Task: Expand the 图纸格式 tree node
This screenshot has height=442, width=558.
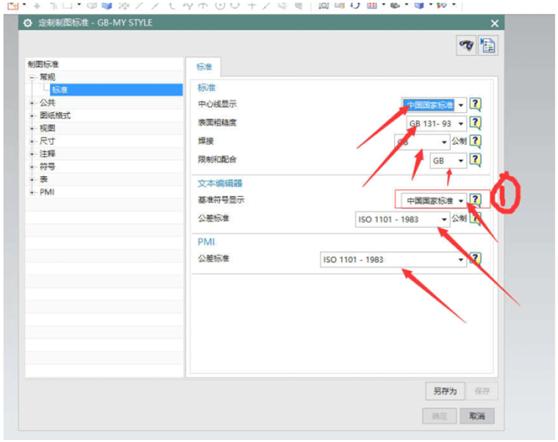Action: tap(32, 116)
